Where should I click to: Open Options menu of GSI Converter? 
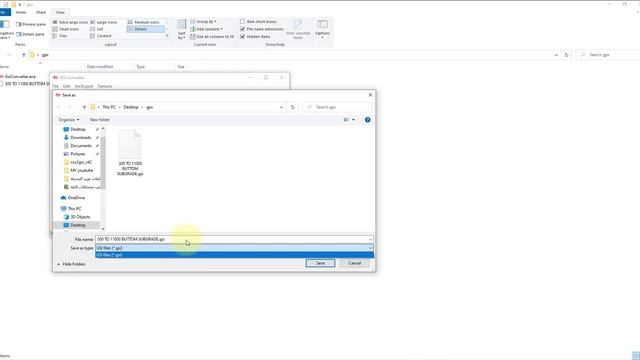pyautogui.click(x=105, y=86)
